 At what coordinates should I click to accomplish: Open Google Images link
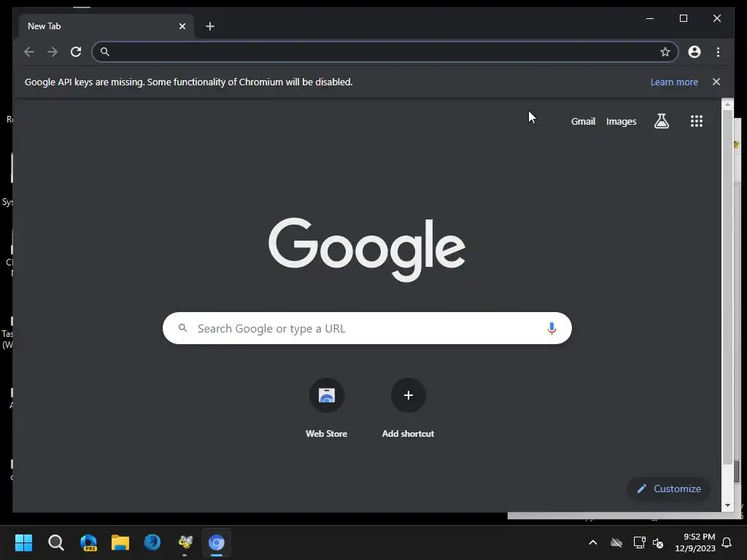(622, 122)
